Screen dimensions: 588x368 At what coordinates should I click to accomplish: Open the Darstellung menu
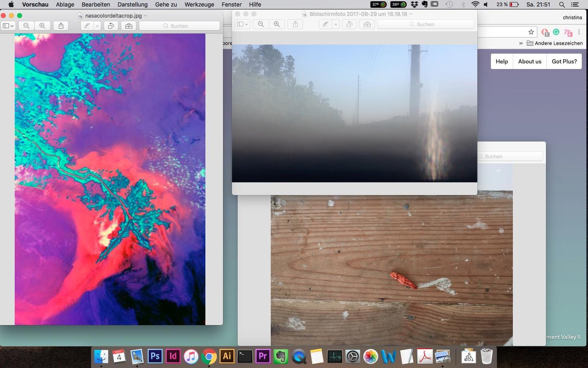[x=132, y=5]
